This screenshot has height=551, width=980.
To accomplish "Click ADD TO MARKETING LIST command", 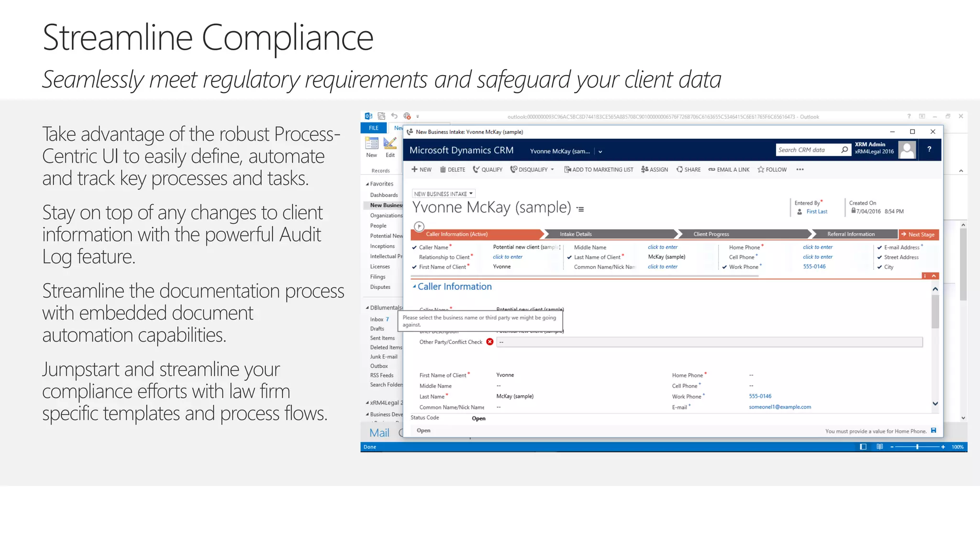I will (x=599, y=169).
